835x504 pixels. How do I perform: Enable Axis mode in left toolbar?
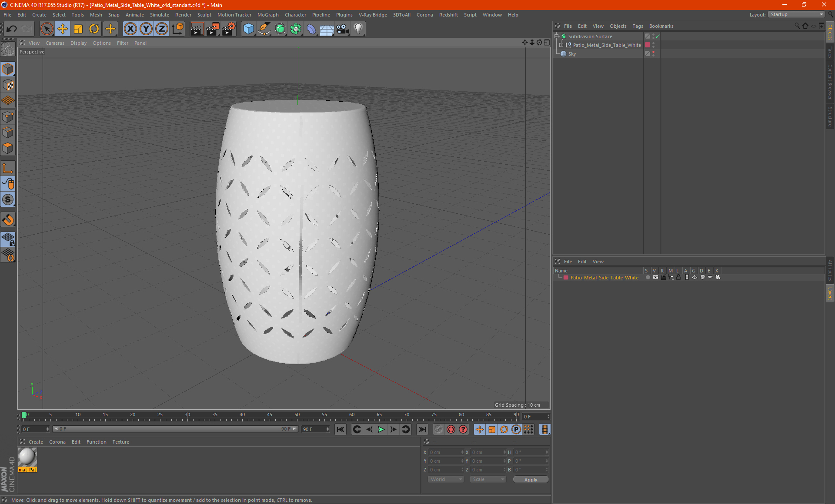point(8,168)
